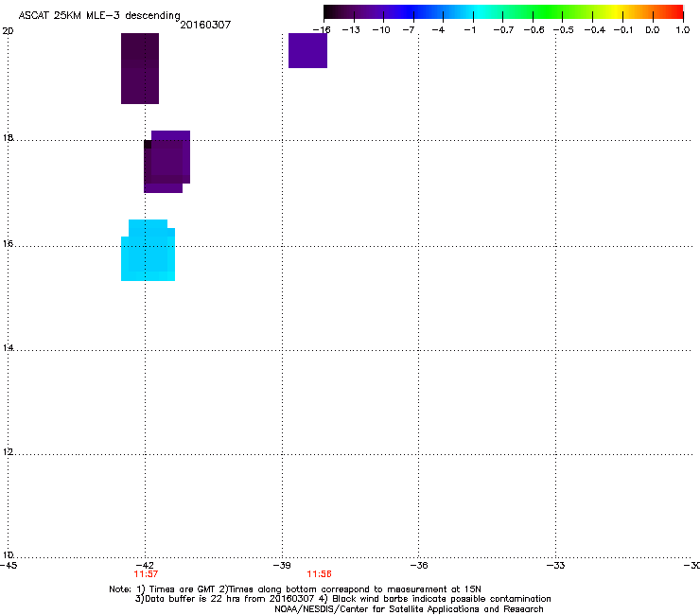Click the cyan data patch near 16N
Screen dimensions: 700x615
click(148, 250)
